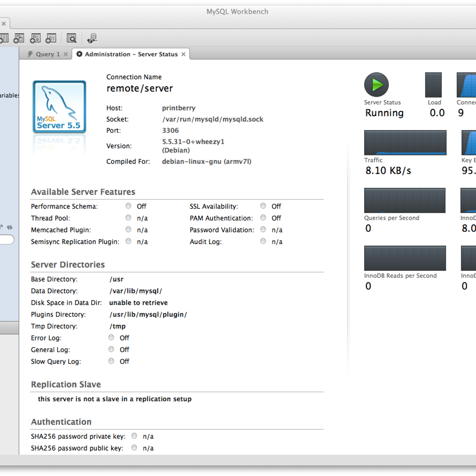Toggle the Memcached Plugin radio indicator

coord(128,229)
